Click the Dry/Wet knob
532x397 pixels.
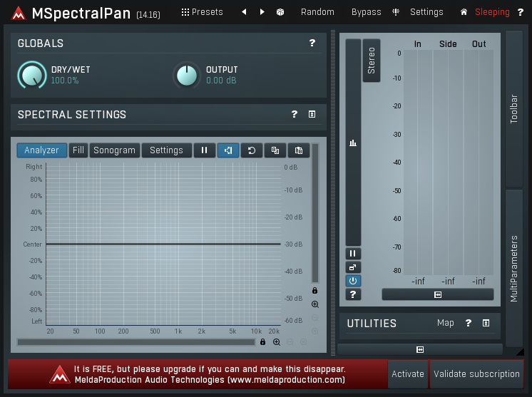[x=31, y=75]
